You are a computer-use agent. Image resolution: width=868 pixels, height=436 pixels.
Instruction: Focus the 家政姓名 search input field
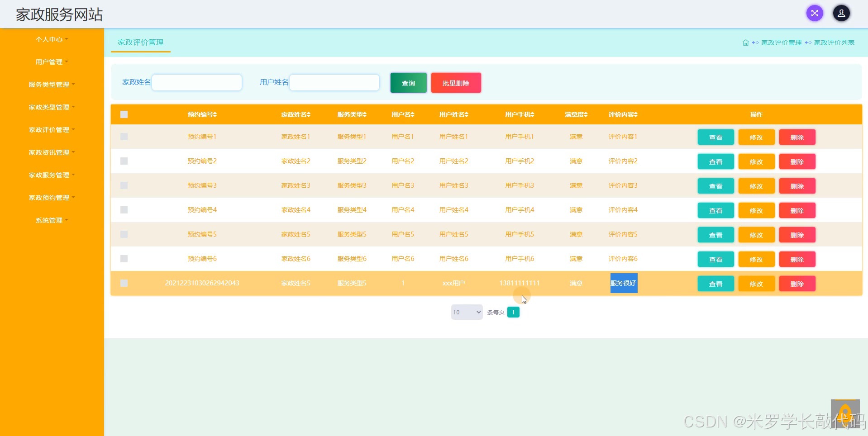point(196,82)
